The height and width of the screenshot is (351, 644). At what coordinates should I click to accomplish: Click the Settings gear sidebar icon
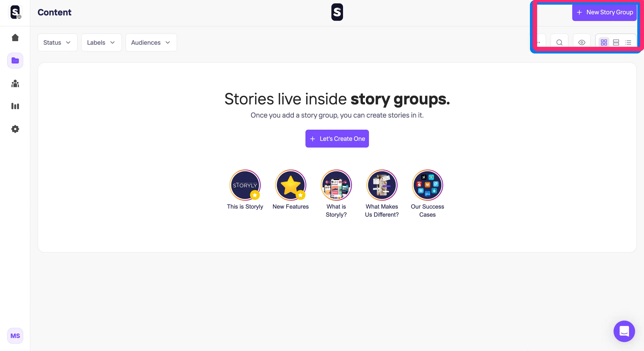(x=15, y=129)
